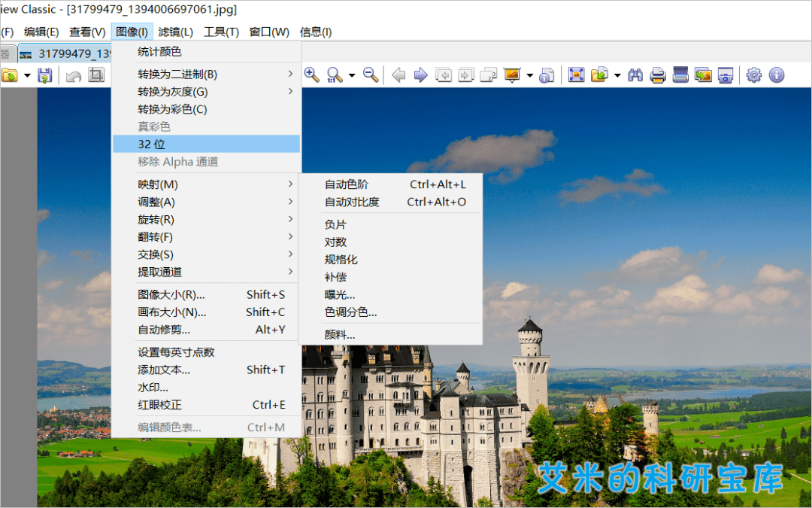
Task: Open dropdown arrow beside slideshow icon
Action: (529, 76)
